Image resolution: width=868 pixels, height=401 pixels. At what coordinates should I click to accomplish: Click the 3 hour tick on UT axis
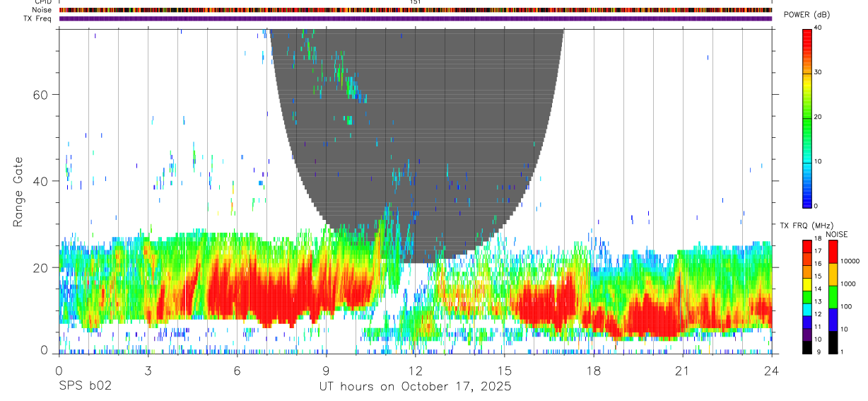click(148, 370)
